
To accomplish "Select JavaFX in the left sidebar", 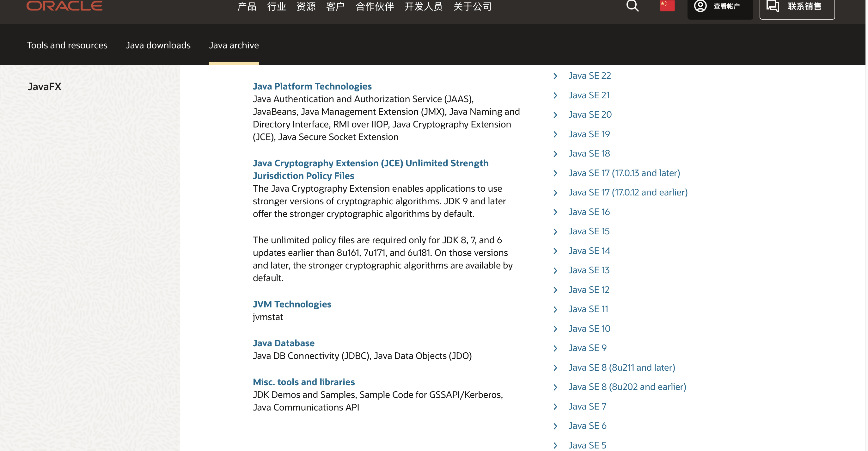I will pyautogui.click(x=45, y=87).
